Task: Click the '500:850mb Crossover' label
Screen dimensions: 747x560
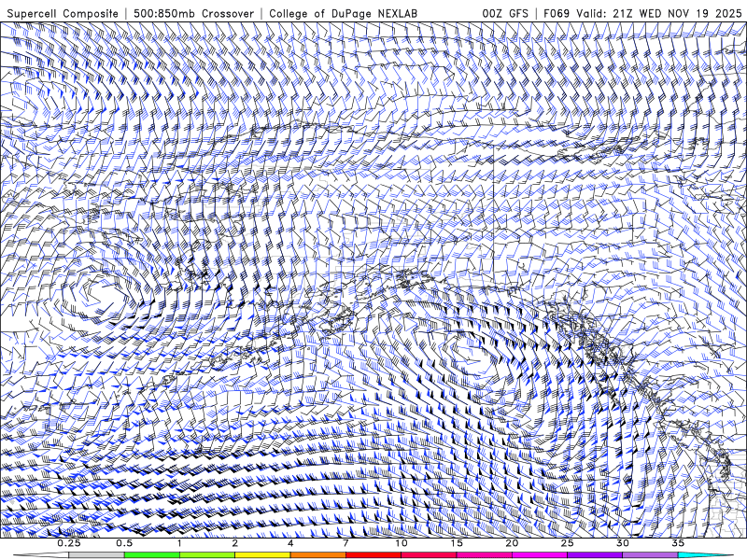Action: (194, 13)
